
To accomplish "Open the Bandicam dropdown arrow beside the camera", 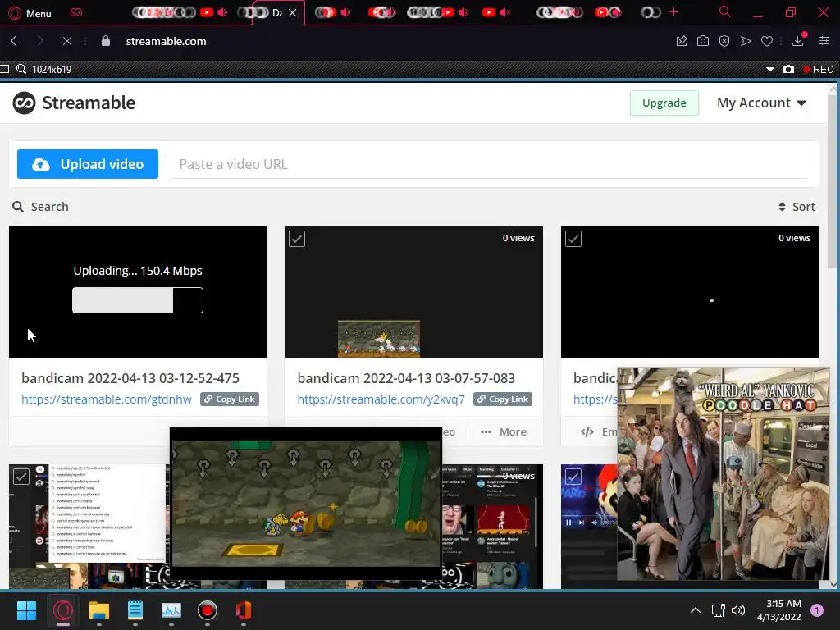I will (x=769, y=69).
